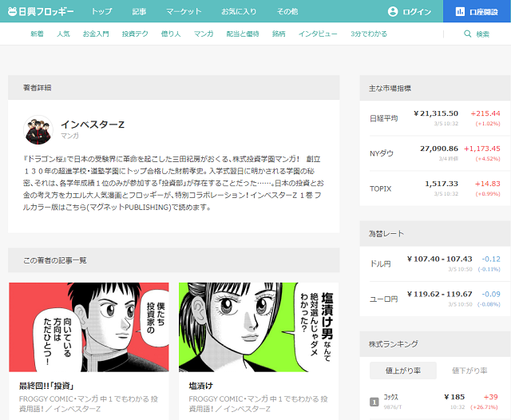Click the -0.12 dollar-yen change
The image size is (511, 420).
[491, 259]
